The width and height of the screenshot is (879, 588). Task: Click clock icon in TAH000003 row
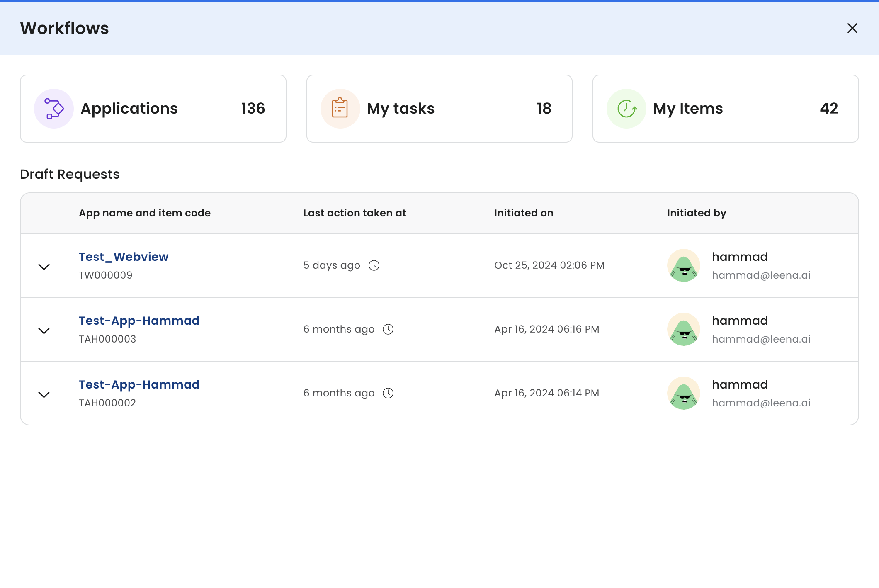point(388,329)
